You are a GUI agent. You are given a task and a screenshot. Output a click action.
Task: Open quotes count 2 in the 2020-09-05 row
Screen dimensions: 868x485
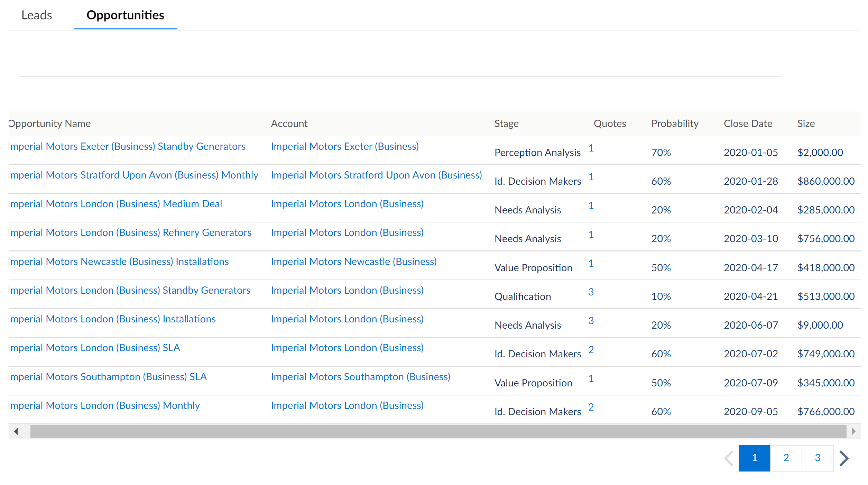tap(591, 407)
